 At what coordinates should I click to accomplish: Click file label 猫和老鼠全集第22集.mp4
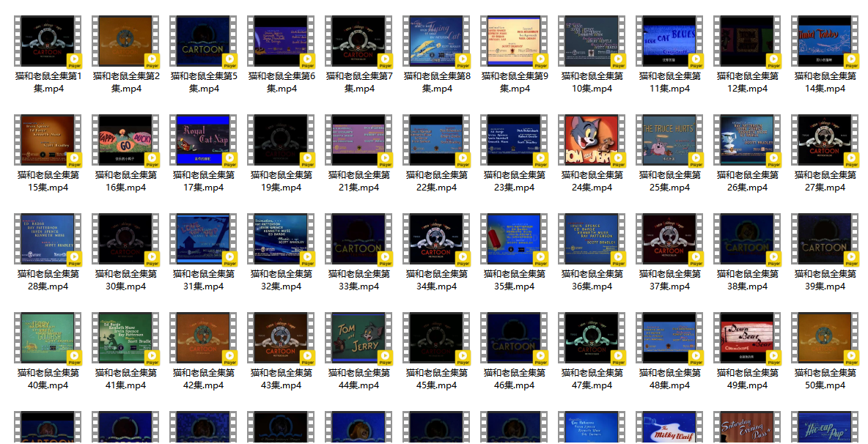(x=437, y=181)
